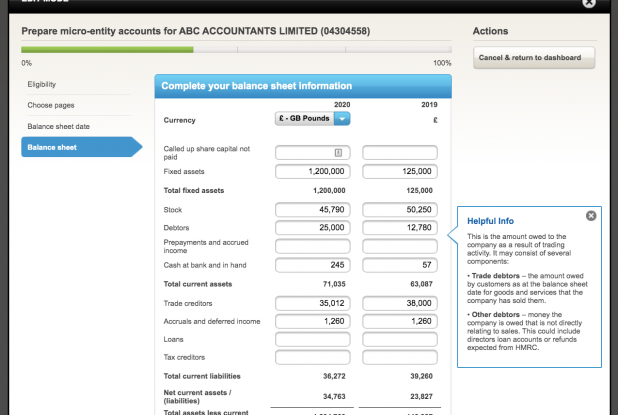Click the 2020 Fixed assets field
The height and width of the screenshot is (415, 618).
[x=312, y=172]
